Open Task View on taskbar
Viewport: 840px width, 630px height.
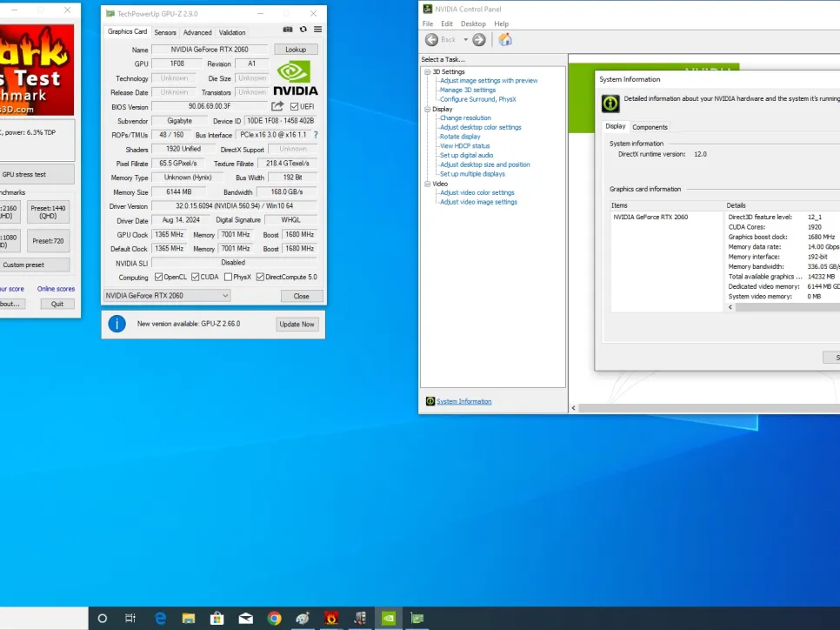tap(130, 618)
